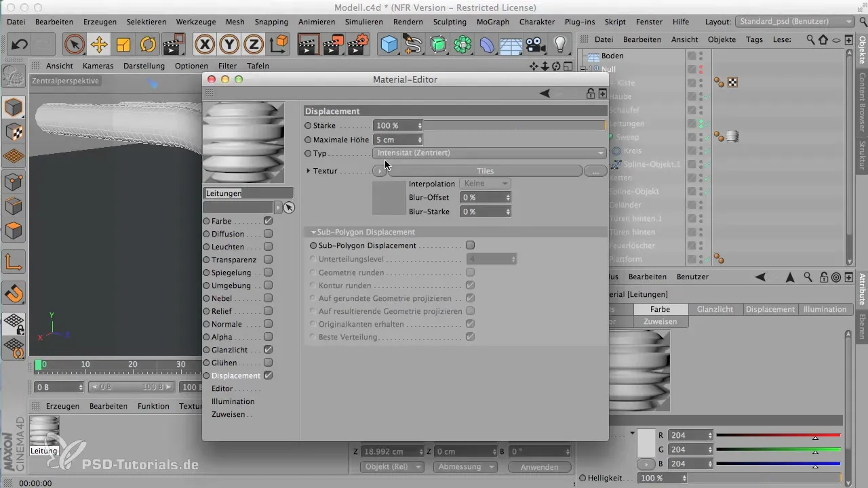Toggle the Farbe channel checkbox

(x=269, y=221)
